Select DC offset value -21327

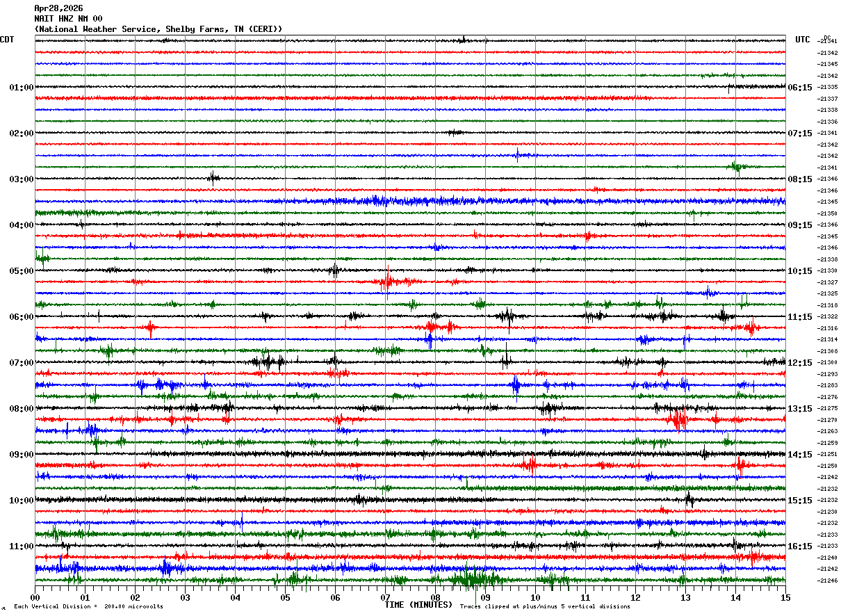click(x=828, y=282)
